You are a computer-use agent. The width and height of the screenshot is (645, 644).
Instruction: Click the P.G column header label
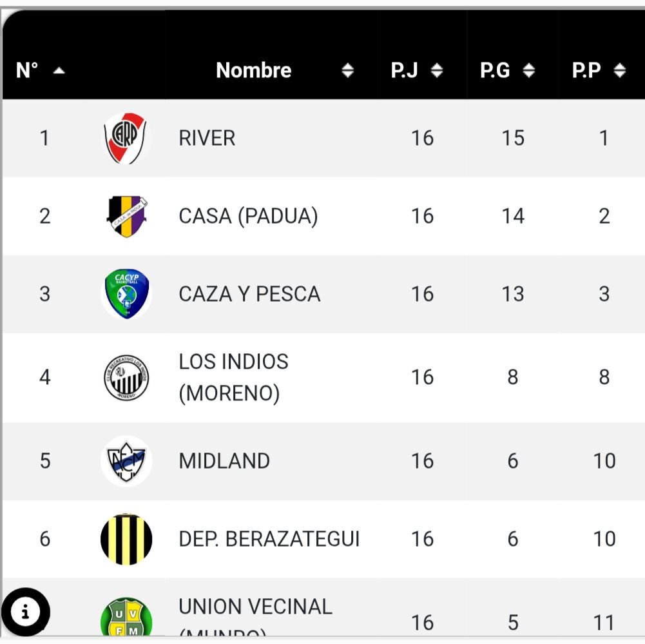coord(495,70)
